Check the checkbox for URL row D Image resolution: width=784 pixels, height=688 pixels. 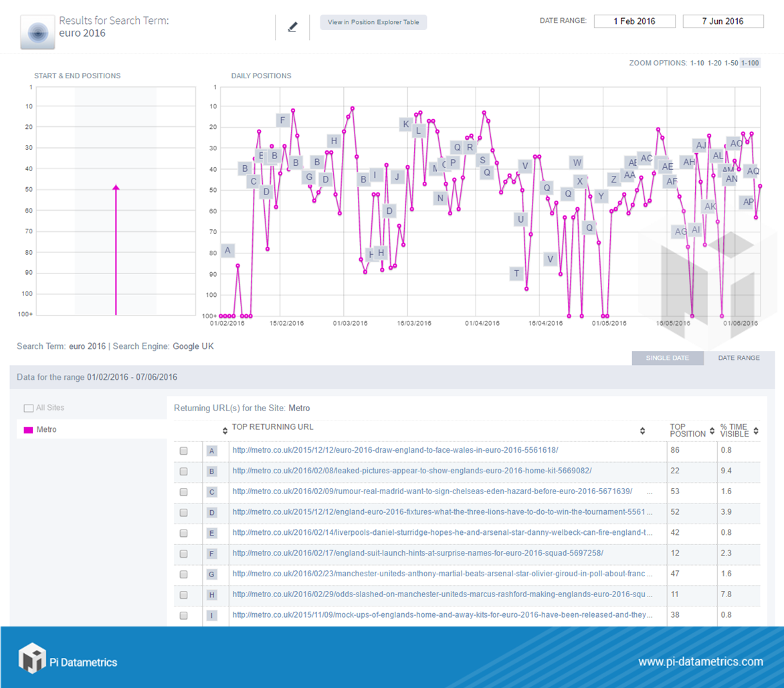point(183,513)
